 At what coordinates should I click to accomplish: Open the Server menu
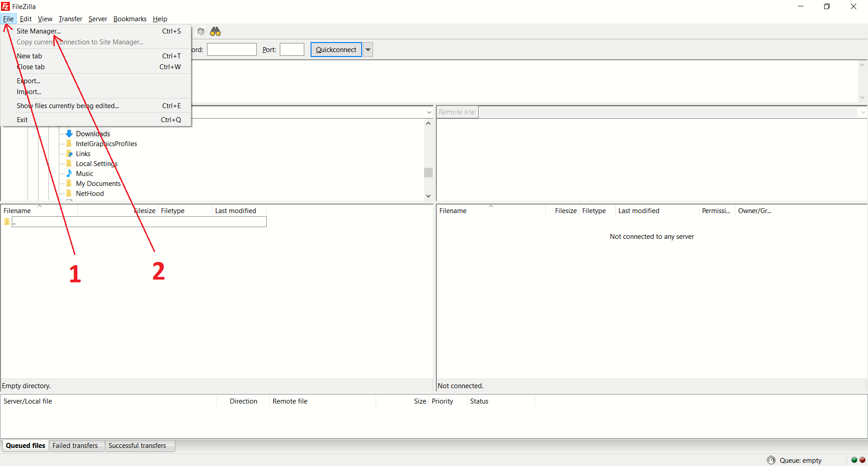pos(98,19)
